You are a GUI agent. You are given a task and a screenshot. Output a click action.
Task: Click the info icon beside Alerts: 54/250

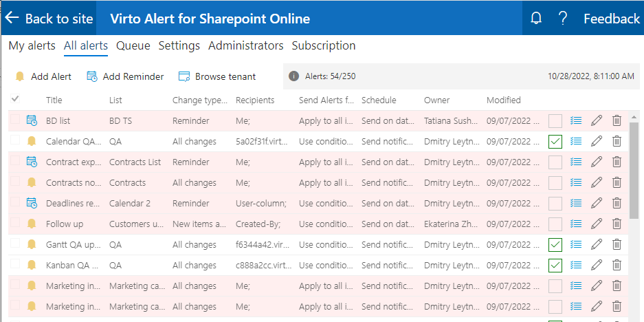pyautogui.click(x=293, y=76)
